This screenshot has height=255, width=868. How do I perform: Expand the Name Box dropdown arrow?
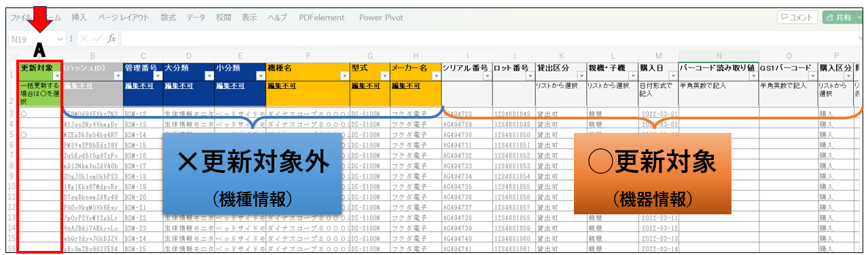(60, 39)
